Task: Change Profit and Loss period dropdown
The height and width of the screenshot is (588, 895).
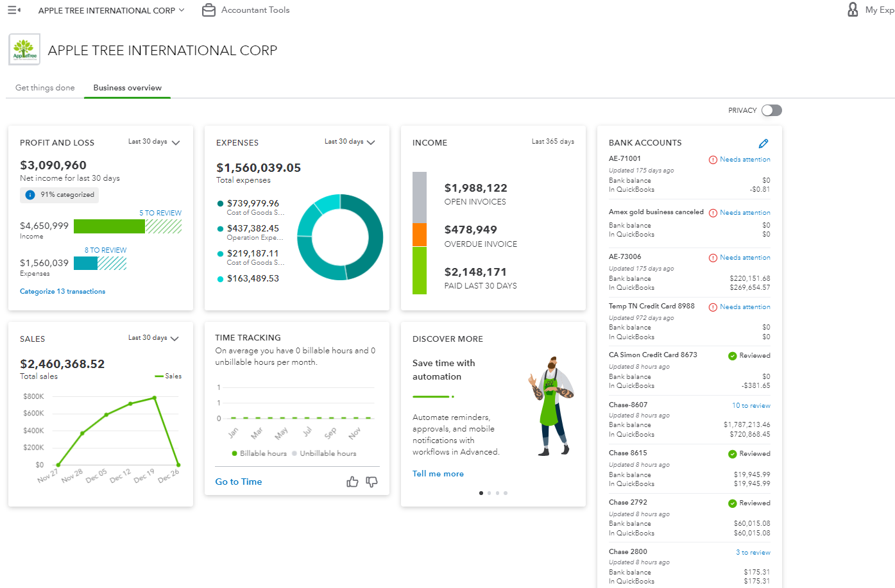Action: [x=154, y=142]
